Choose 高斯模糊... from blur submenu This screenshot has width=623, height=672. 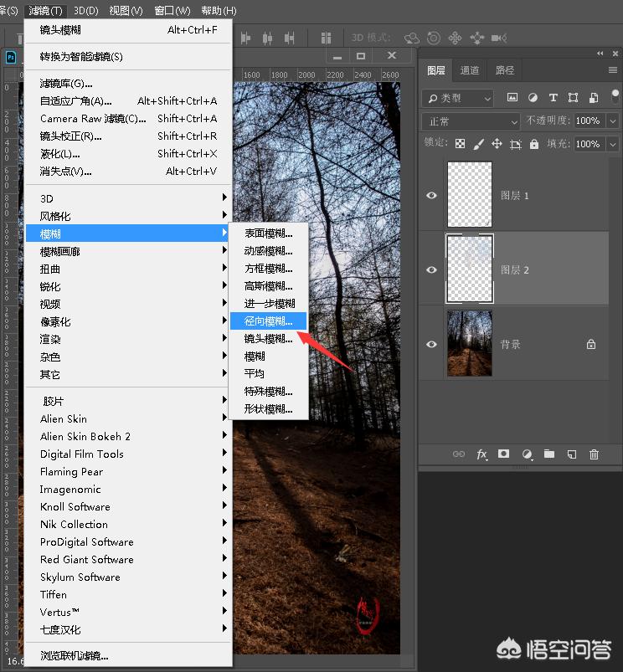(x=269, y=286)
